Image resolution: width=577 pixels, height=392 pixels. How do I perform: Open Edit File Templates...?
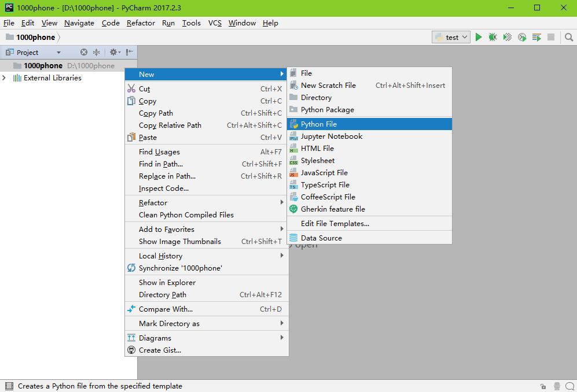coord(369,224)
